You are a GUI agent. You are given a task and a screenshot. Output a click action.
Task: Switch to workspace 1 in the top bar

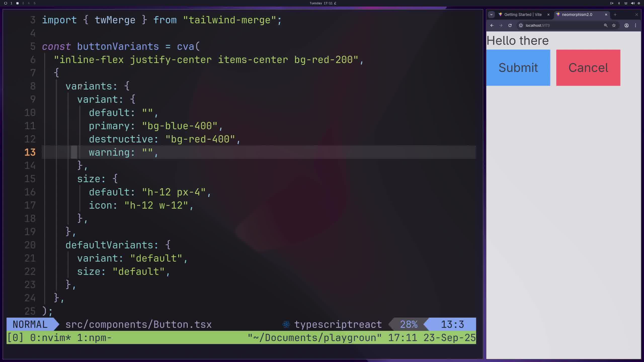point(11,3)
